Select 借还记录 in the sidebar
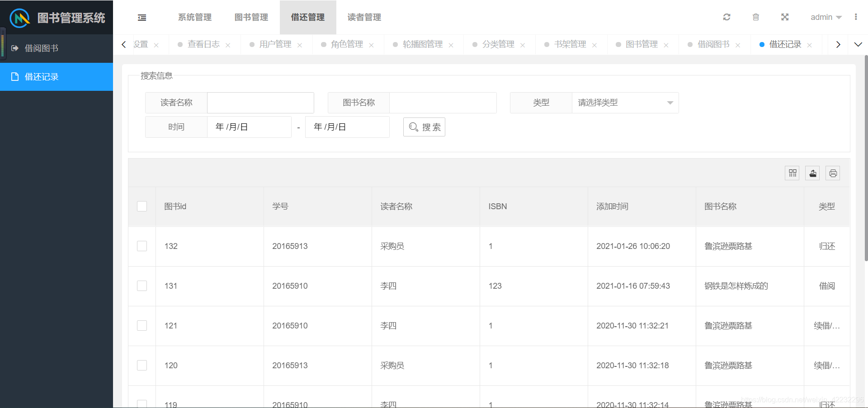 [x=57, y=77]
